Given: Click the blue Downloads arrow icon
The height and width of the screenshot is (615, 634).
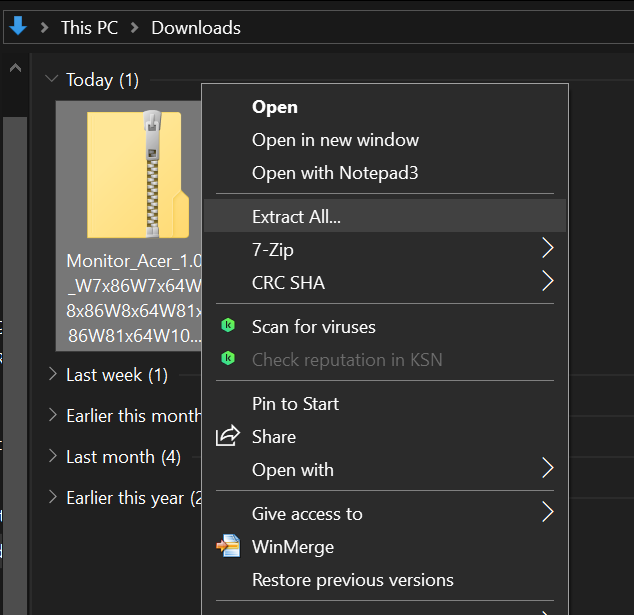Looking at the screenshot, I should [x=18, y=27].
